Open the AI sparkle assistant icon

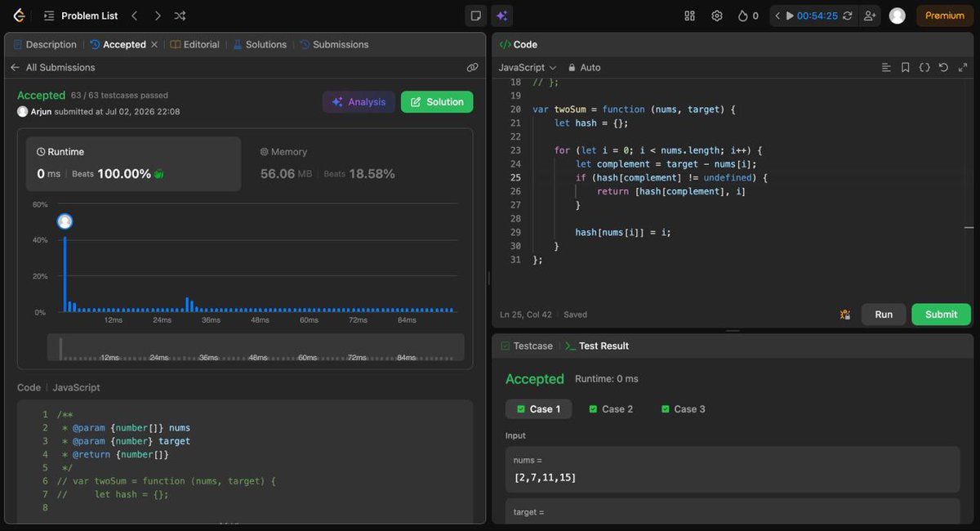pos(501,16)
